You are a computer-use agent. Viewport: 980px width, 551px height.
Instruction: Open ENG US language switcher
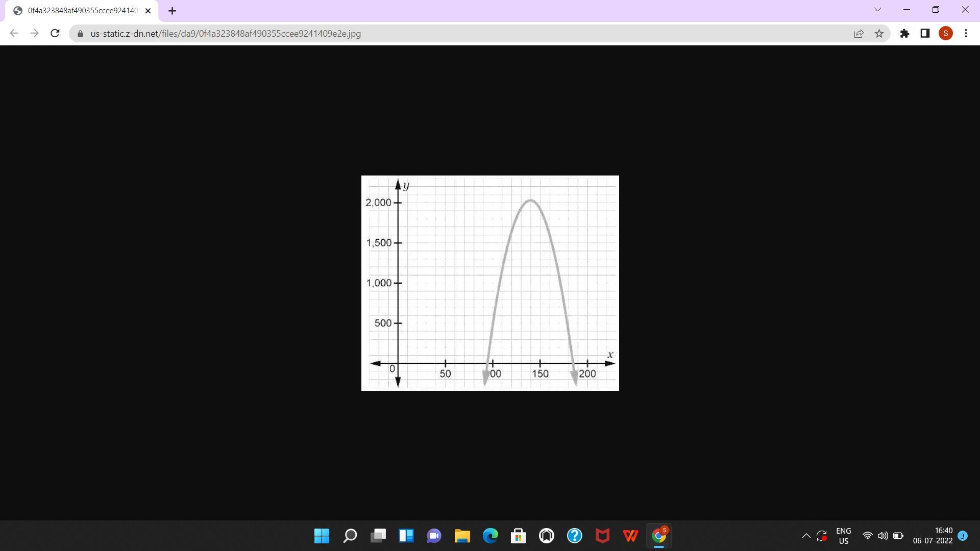point(843,536)
